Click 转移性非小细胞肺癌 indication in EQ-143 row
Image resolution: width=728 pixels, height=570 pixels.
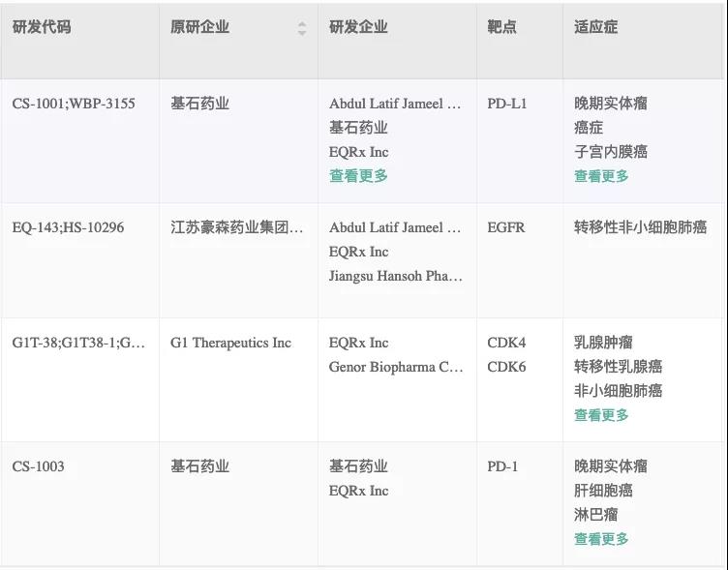(640, 227)
